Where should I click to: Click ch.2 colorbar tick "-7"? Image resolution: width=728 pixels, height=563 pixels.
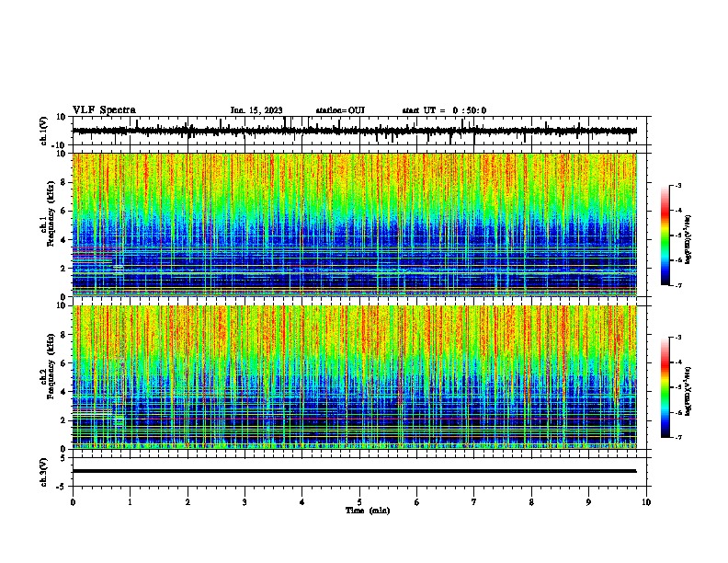678,438
